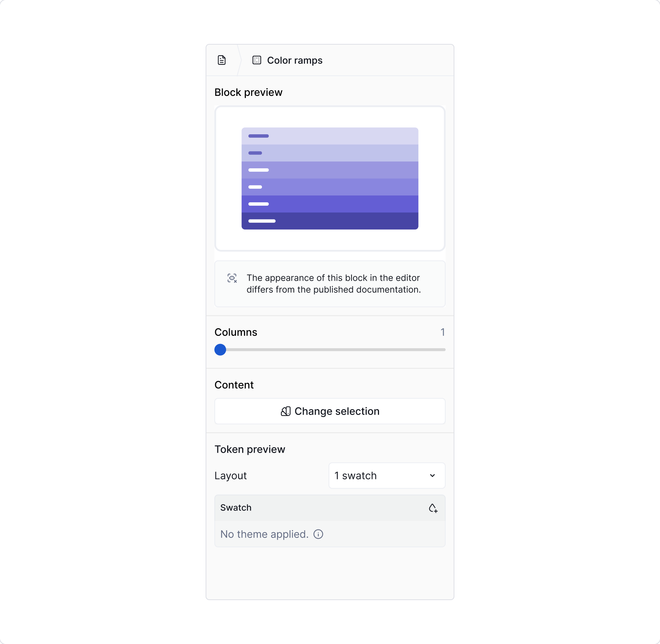The image size is (660, 644).
Task: Open the Layout dropdown
Action: 386,476
